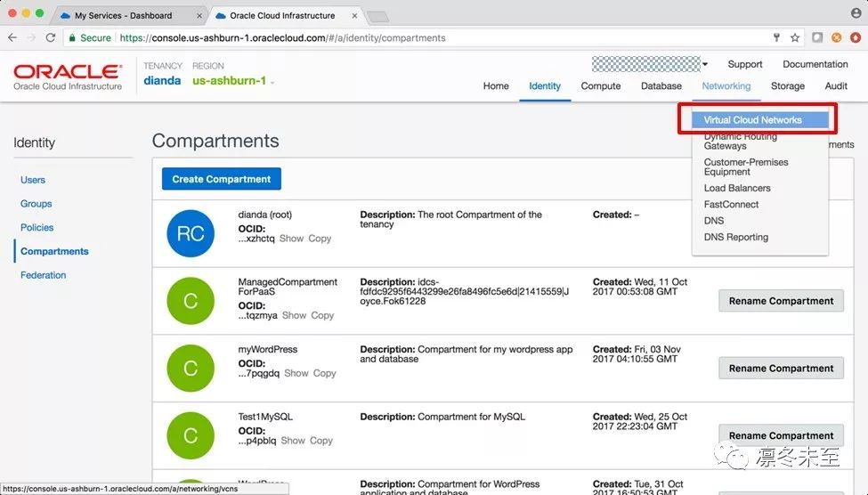Copy the OCID of dianda (root)
The height and width of the screenshot is (495, 868).
(x=320, y=239)
